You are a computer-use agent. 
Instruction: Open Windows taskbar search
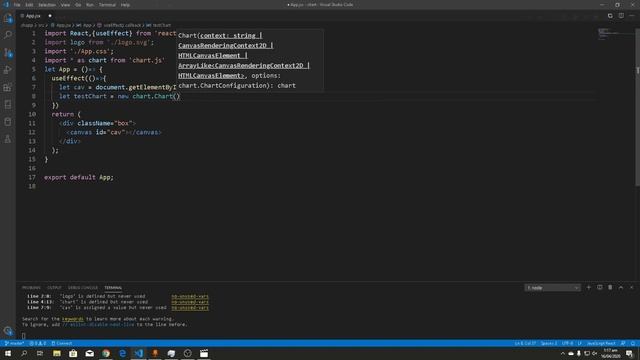pos(24,353)
